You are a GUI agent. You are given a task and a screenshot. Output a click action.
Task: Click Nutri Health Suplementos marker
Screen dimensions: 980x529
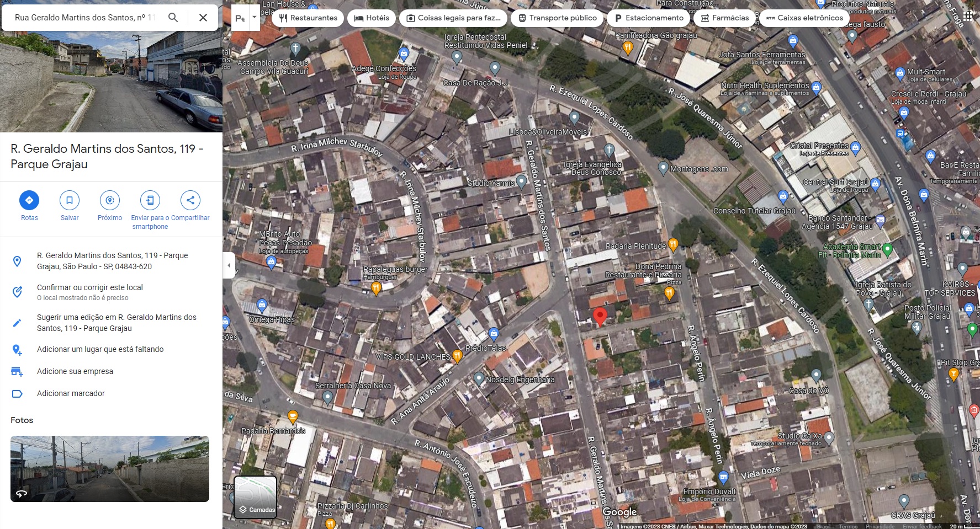coord(817,87)
